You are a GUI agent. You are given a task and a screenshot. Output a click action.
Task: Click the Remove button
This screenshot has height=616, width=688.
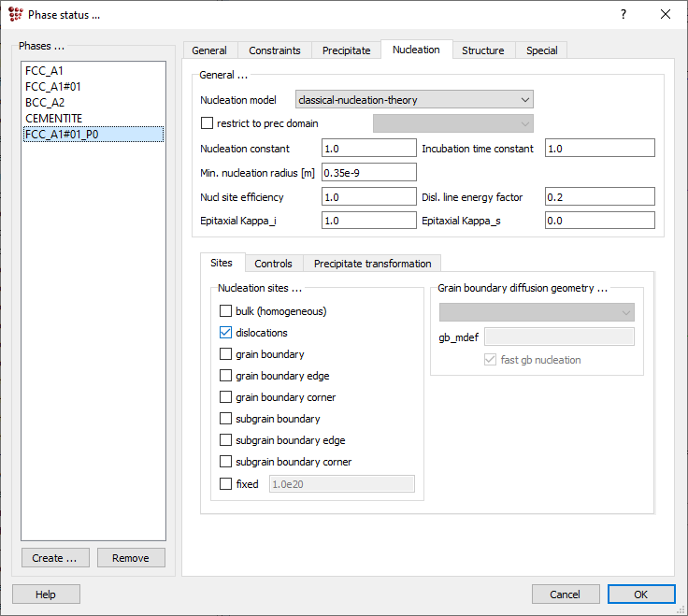(131, 558)
